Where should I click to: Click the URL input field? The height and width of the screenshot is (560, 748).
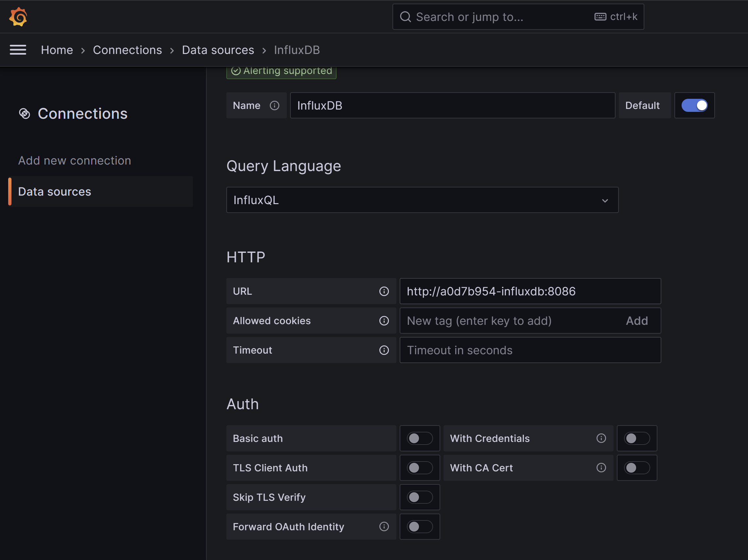tap(530, 291)
